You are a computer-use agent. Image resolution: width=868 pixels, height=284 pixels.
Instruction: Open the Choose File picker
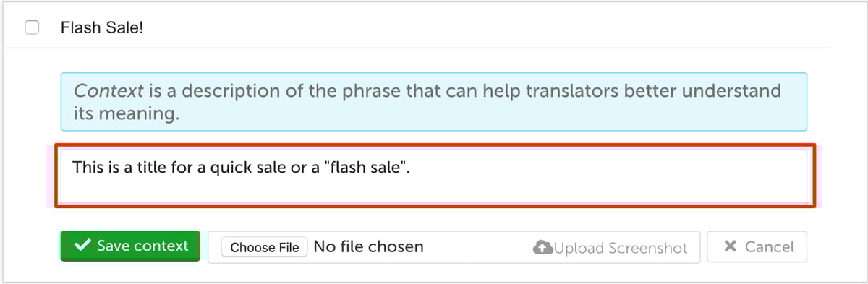click(x=265, y=247)
